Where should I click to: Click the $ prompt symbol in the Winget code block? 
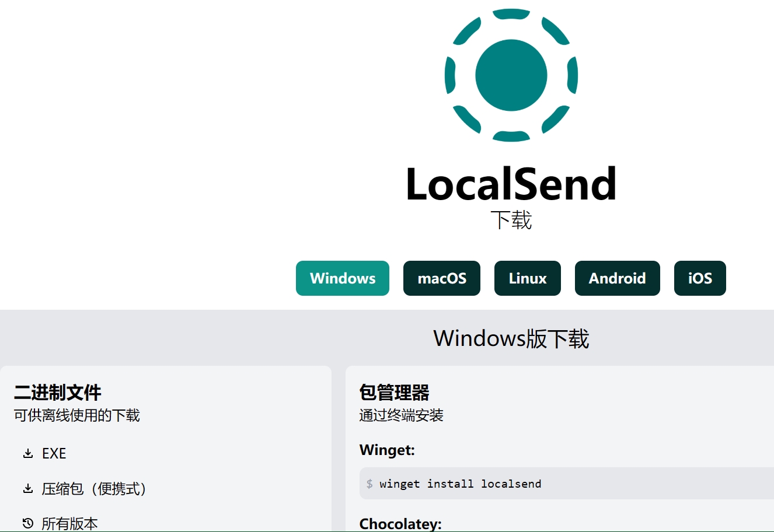point(370,484)
